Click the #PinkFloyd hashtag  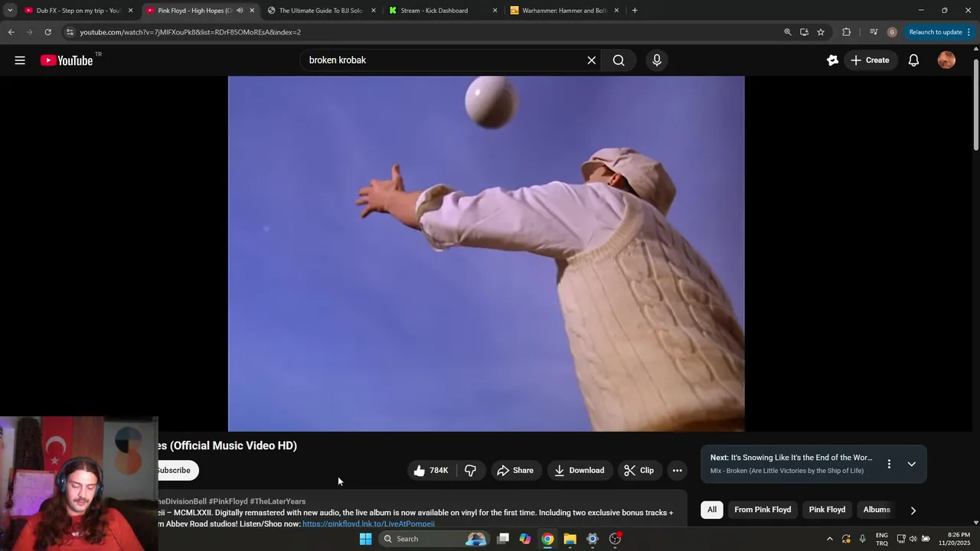coord(227,501)
